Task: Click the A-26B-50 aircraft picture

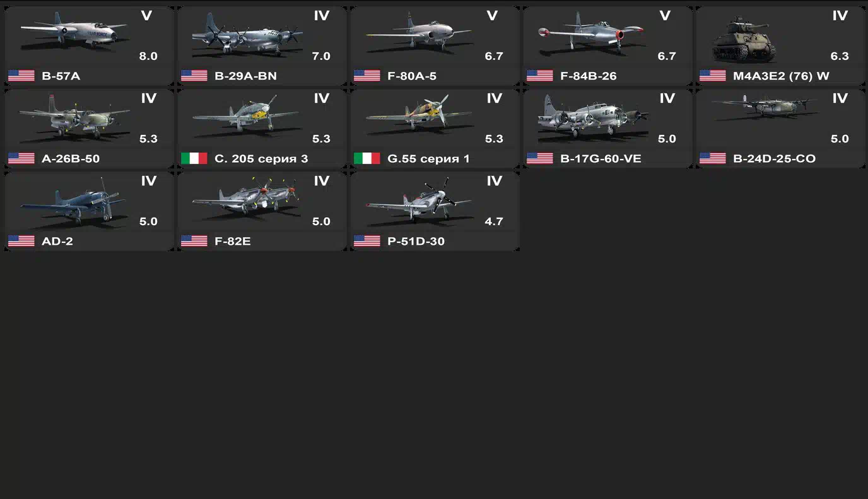Action: tap(74, 117)
